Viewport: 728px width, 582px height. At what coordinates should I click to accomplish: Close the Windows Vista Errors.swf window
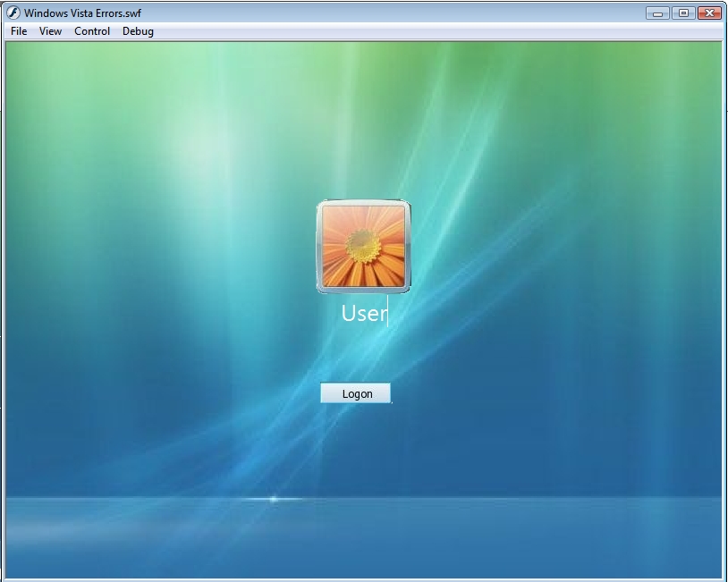click(x=709, y=13)
